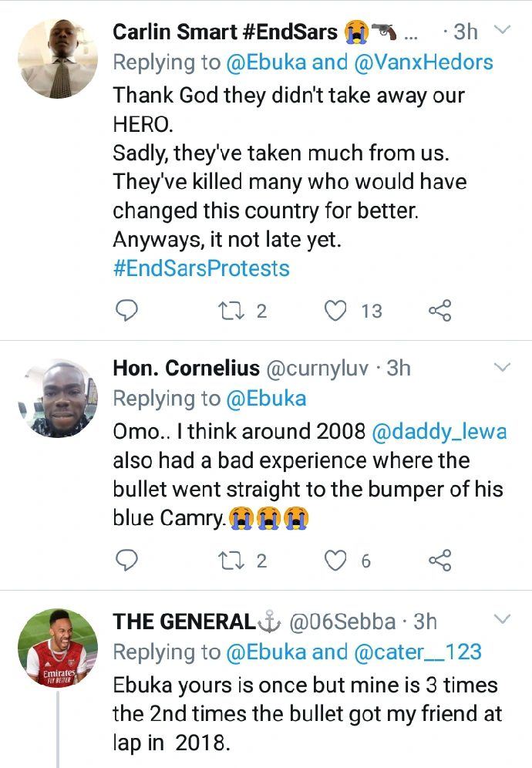The image size is (532, 768).
Task: Open the #EndSarsProtests hashtag link
Action: click(x=201, y=268)
